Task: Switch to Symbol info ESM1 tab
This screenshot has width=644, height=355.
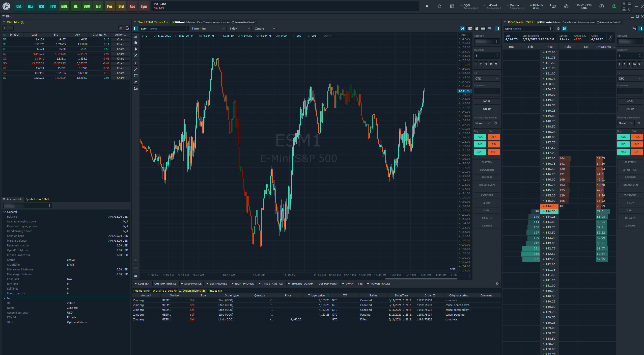Action: point(37,199)
